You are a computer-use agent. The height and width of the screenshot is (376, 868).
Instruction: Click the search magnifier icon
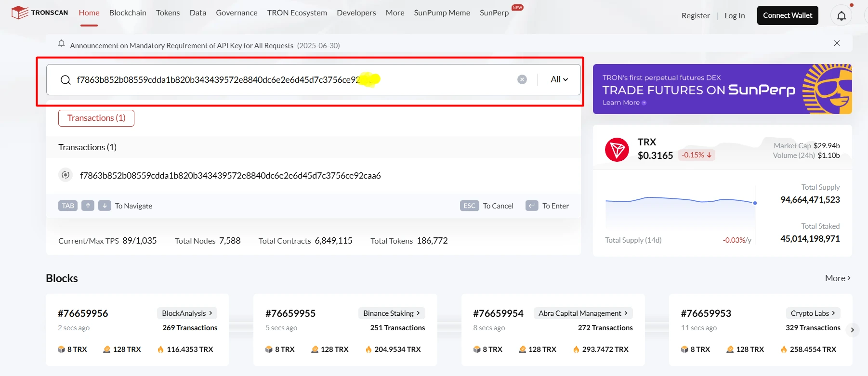pos(66,80)
